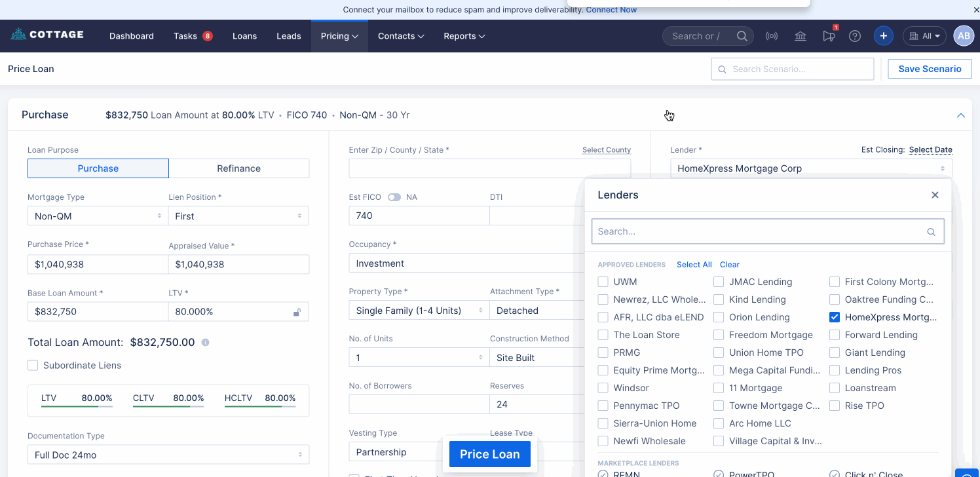
Task: Click the Price Loan button
Action: tap(490, 454)
